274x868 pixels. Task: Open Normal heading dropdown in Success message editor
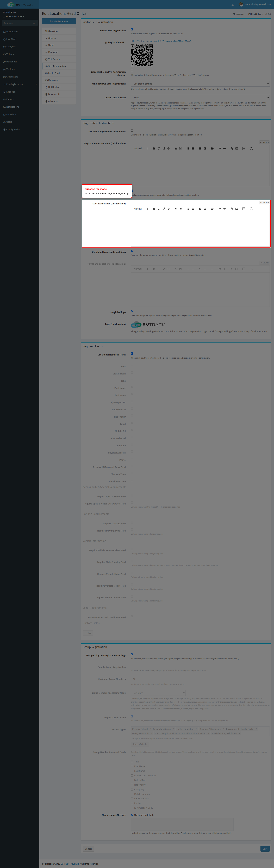[x=141, y=209]
